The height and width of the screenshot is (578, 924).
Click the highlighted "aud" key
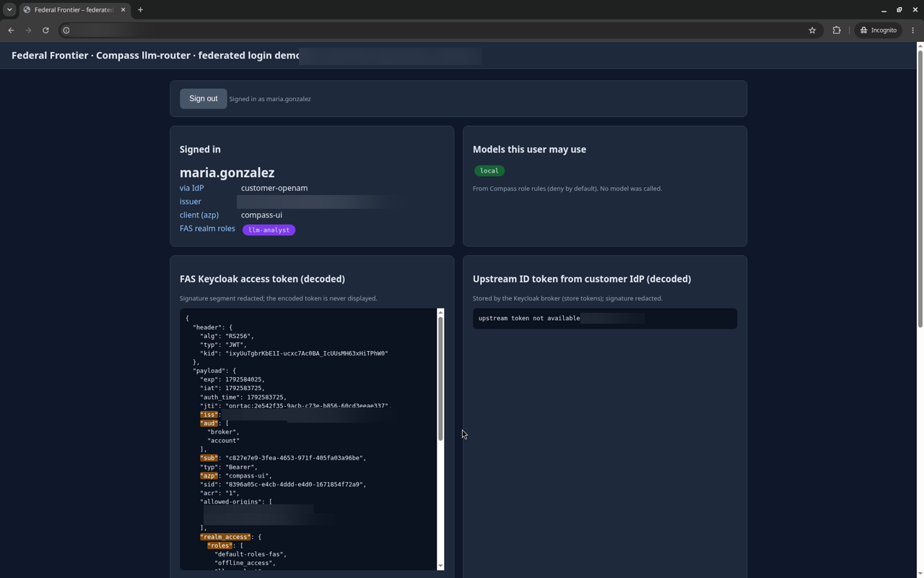click(x=209, y=423)
